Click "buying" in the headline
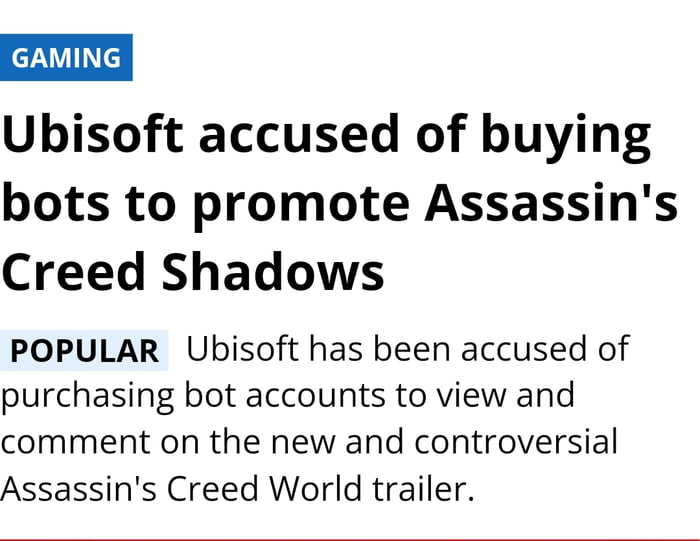The width and height of the screenshot is (700, 541). tap(570, 136)
